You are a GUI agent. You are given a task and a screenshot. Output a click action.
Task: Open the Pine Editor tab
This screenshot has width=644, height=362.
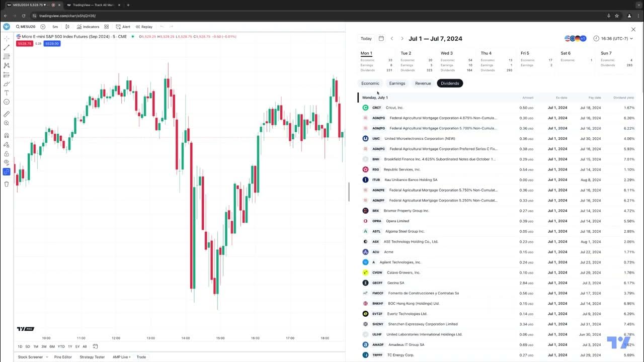[63, 357]
